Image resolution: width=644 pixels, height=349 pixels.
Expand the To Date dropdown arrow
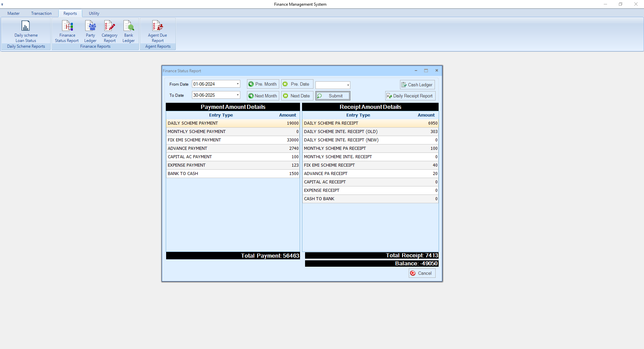coord(238,95)
